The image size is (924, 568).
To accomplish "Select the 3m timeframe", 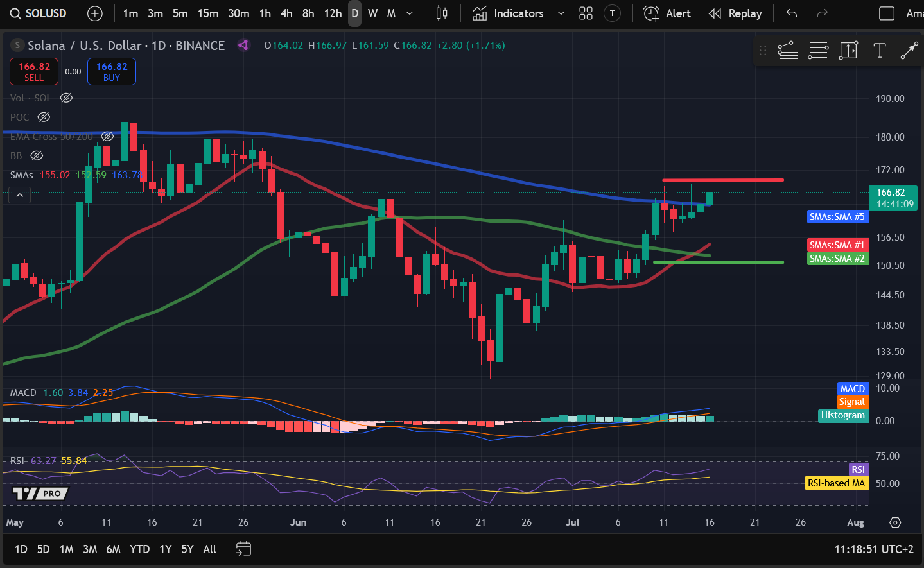I will point(155,13).
